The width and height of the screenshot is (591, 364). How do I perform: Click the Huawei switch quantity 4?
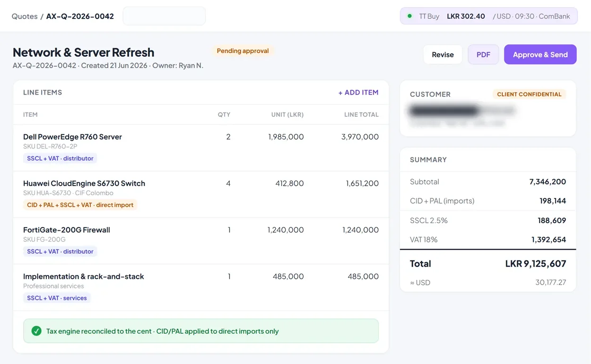point(228,183)
